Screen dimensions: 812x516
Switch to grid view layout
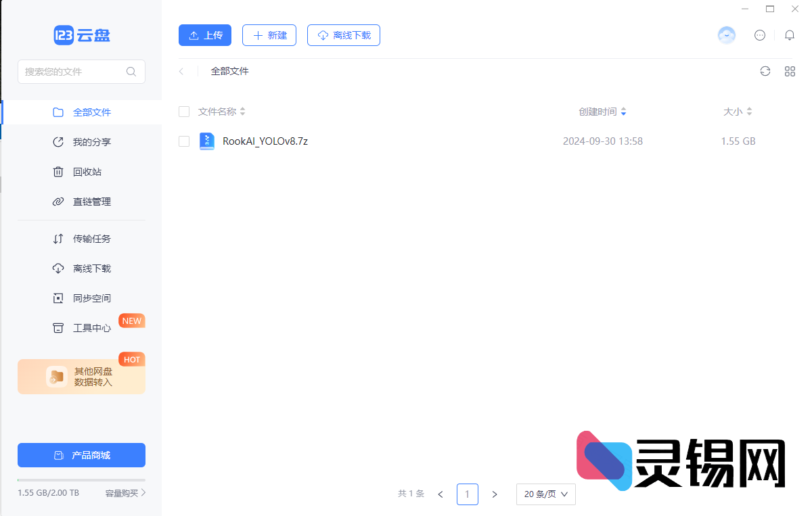pos(790,71)
